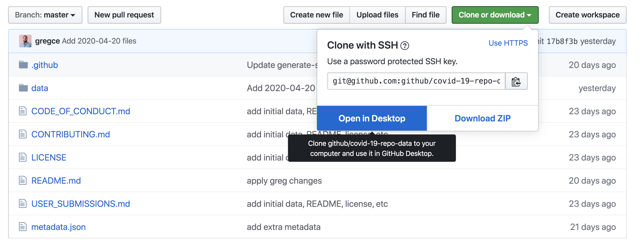Copy SSH clone URL with clipboard icon
The width and height of the screenshot is (644, 243).
516,81
